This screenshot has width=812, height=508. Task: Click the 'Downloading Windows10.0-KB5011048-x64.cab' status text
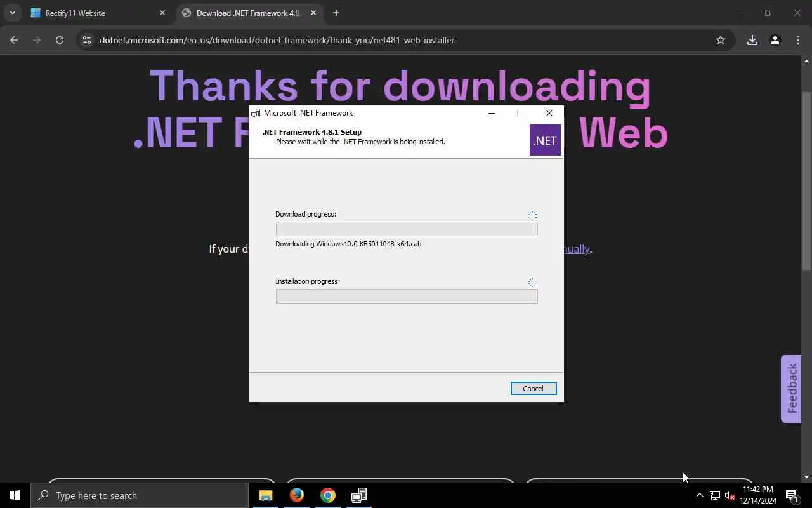click(348, 244)
